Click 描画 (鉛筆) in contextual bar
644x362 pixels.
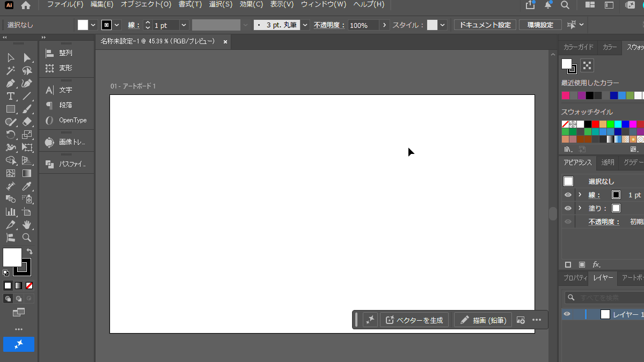(x=483, y=320)
